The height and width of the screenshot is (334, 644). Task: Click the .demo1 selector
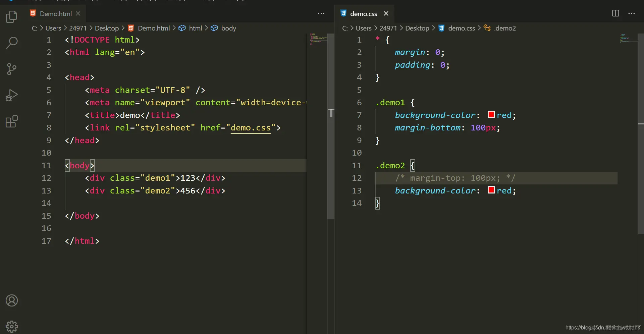point(390,103)
